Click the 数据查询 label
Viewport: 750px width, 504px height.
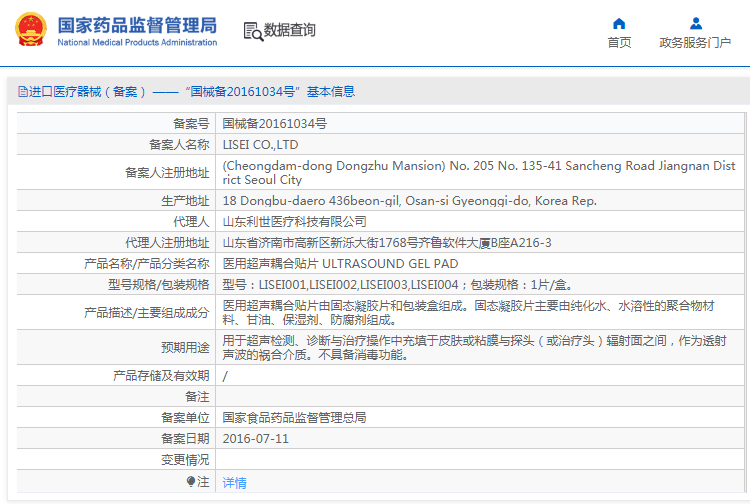point(289,30)
